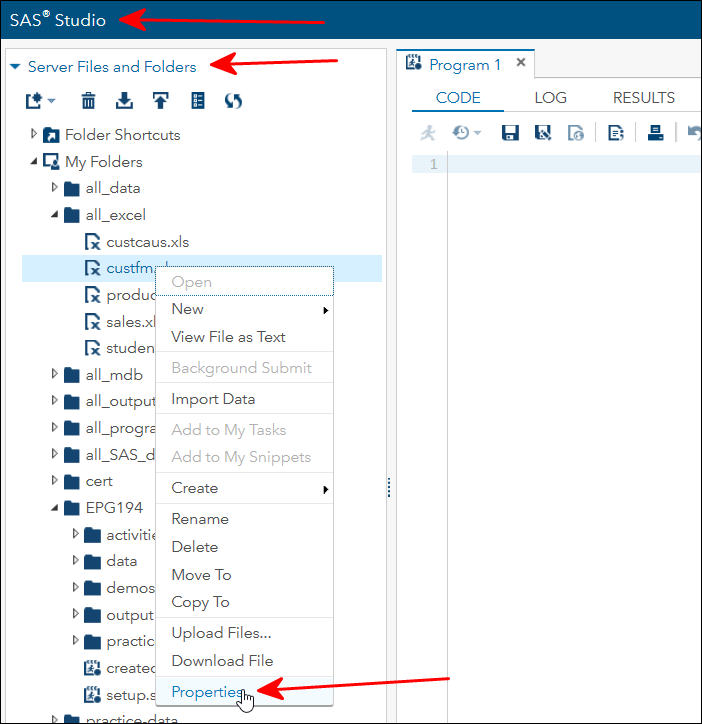Select the all_data folder icon
The image size is (702, 724).
click(x=72, y=188)
